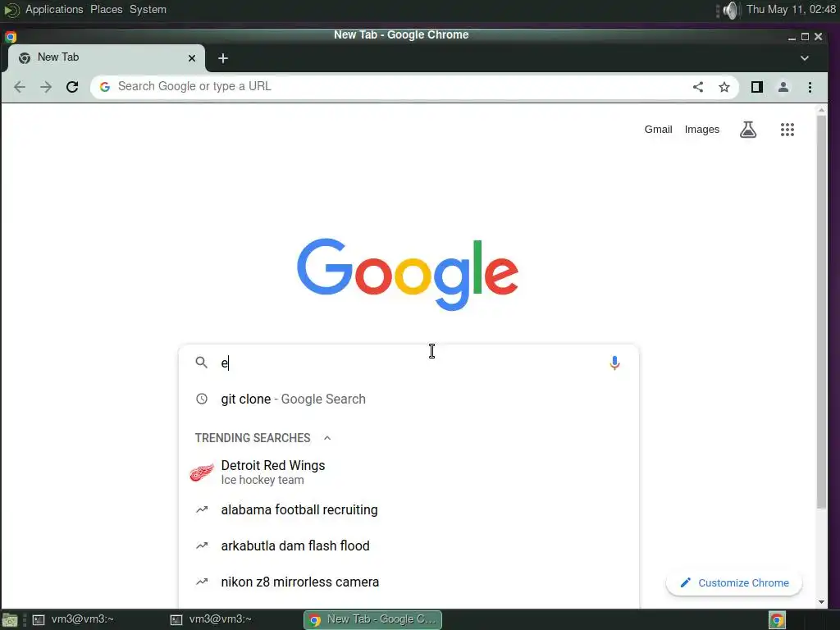840x630 pixels.
Task: Close the New Tab tab
Action: pos(192,58)
